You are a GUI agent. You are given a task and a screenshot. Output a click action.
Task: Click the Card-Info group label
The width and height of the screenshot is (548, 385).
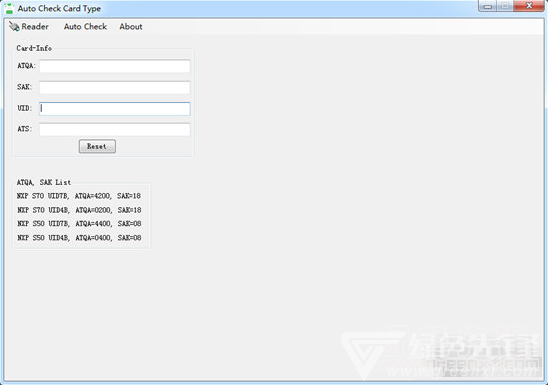[34, 48]
